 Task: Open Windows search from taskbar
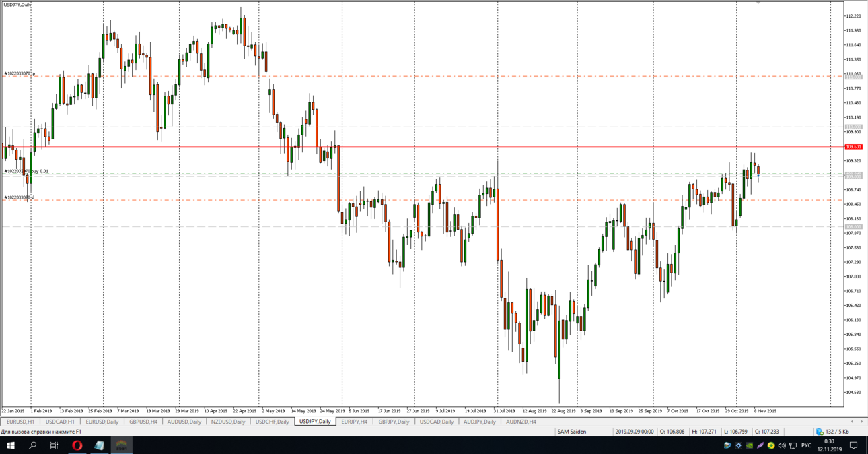coord(32,445)
